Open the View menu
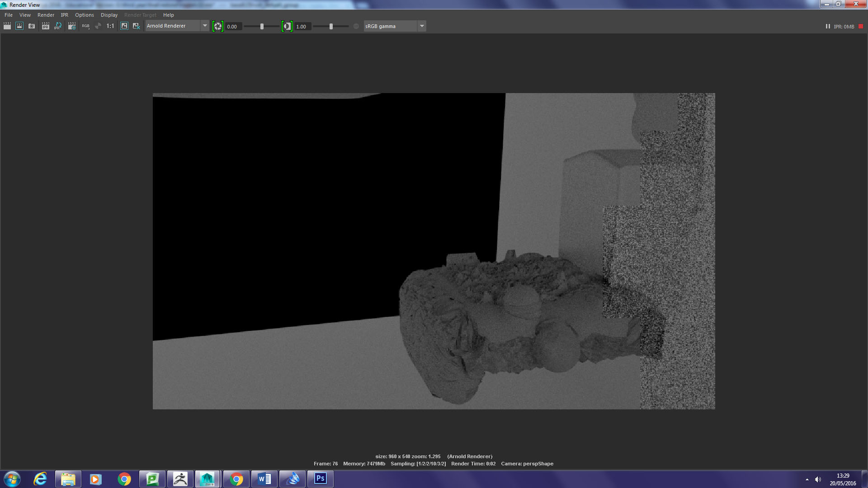The height and width of the screenshot is (488, 868). coord(25,15)
